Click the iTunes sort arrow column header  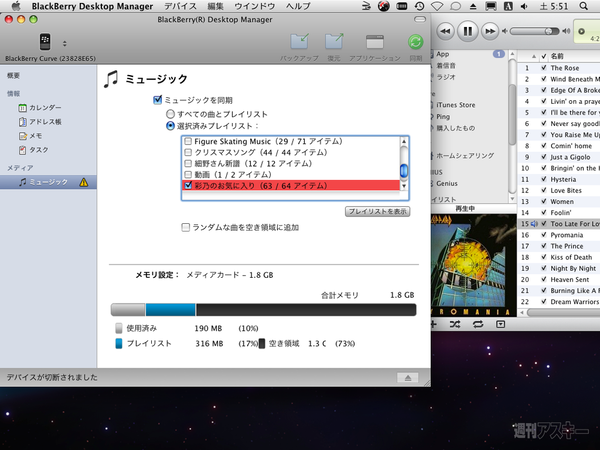pyautogui.click(x=533, y=56)
